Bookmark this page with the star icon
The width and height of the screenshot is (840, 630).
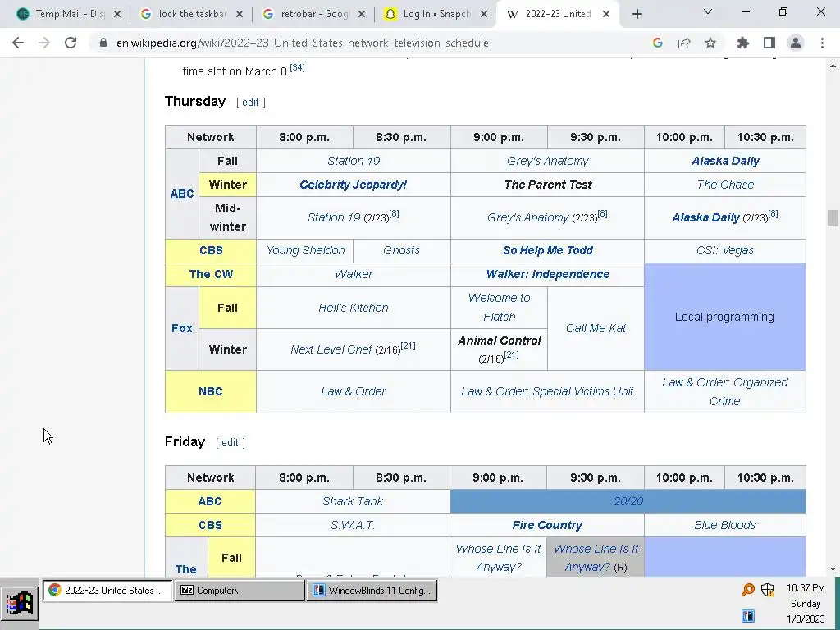[x=710, y=43]
